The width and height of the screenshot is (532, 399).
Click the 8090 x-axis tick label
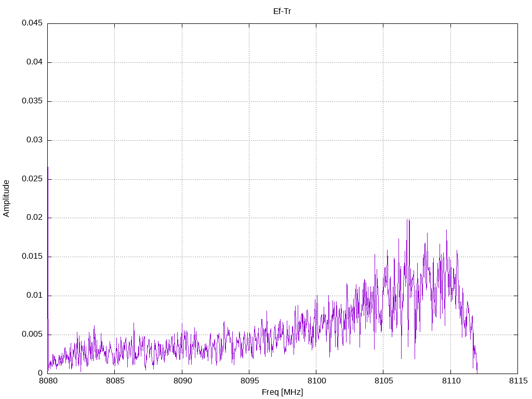182,381
